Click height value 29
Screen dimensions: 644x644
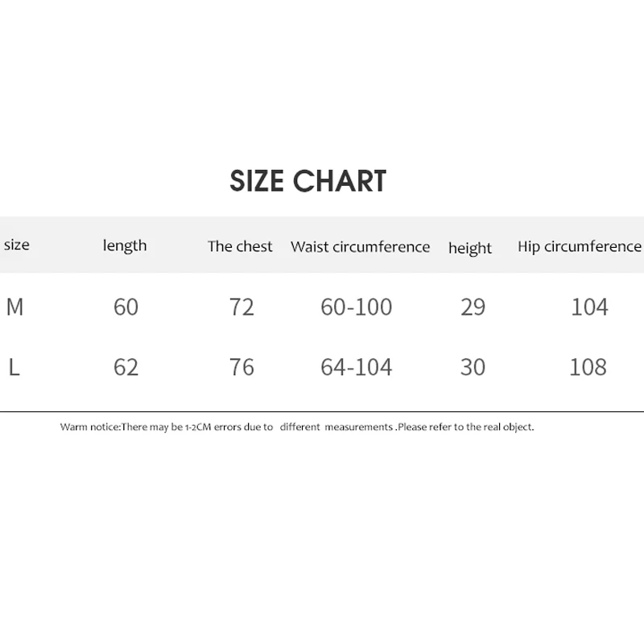click(x=473, y=307)
